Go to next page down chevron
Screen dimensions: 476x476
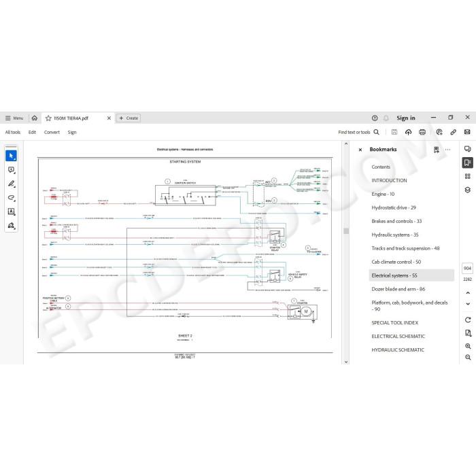468,303
